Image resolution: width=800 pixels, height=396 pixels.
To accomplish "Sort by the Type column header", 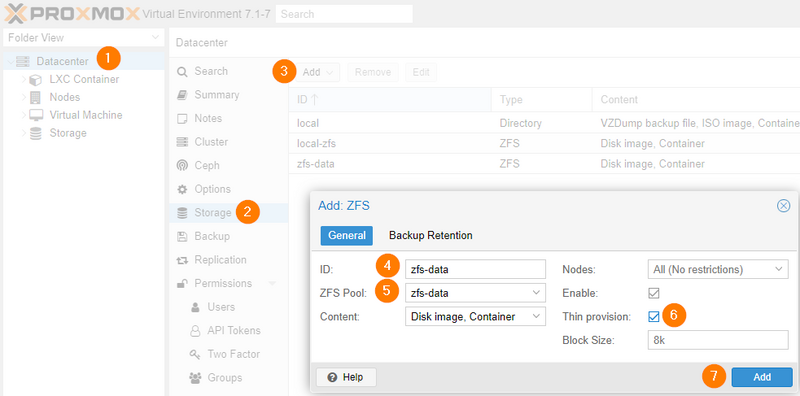I will tap(542, 100).
